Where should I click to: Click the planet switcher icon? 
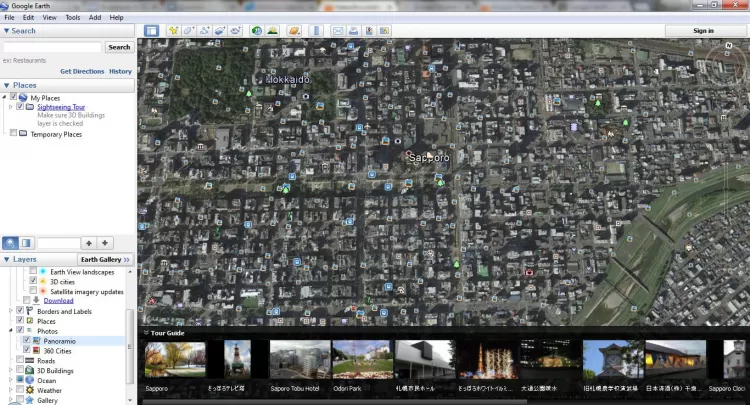click(x=294, y=31)
